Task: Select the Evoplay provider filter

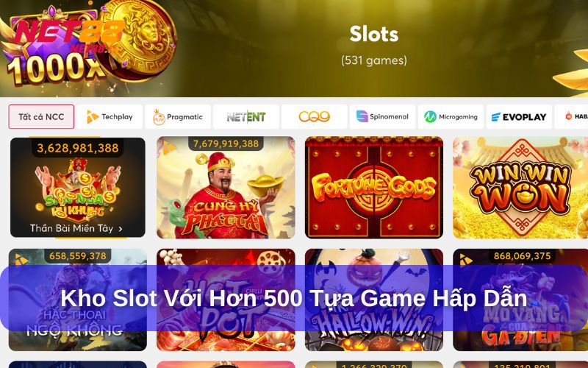Action: [x=519, y=117]
